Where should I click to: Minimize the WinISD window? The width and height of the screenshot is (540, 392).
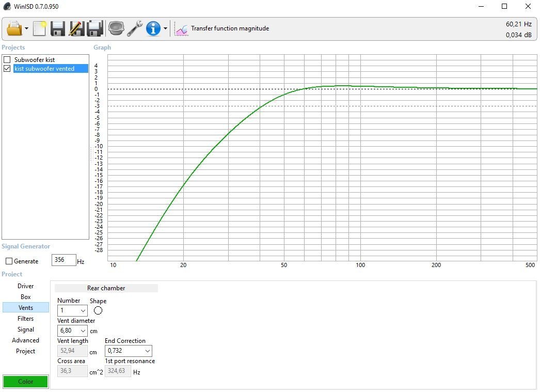481,6
